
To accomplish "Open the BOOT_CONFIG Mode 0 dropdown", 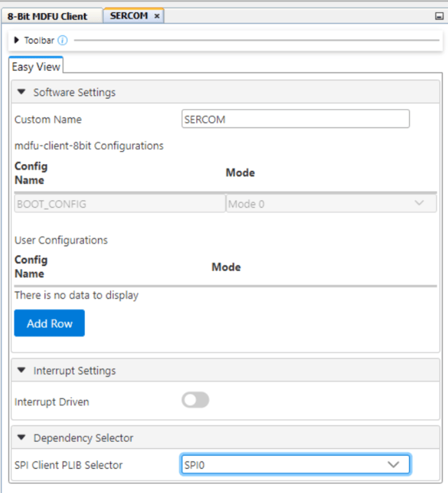I will point(331,203).
